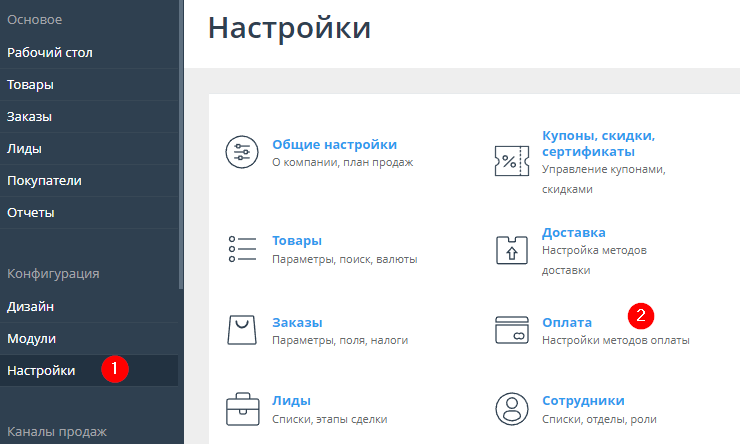Screen dimensions: 740x444
Task: Click the Товары list icon
Action: pos(242,249)
